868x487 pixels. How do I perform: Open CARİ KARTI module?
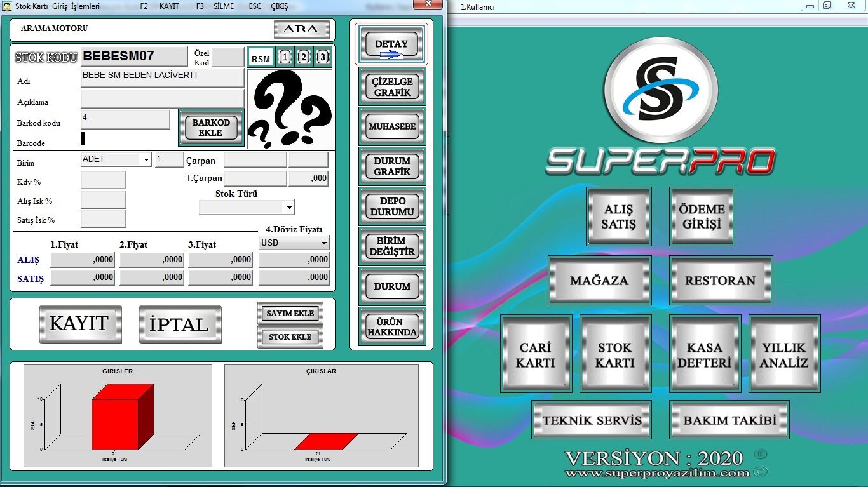point(536,354)
